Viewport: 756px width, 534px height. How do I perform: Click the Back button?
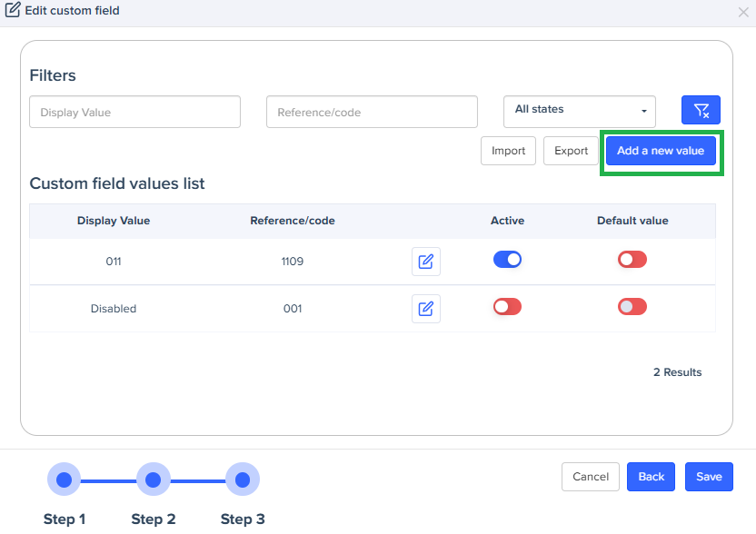651,477
